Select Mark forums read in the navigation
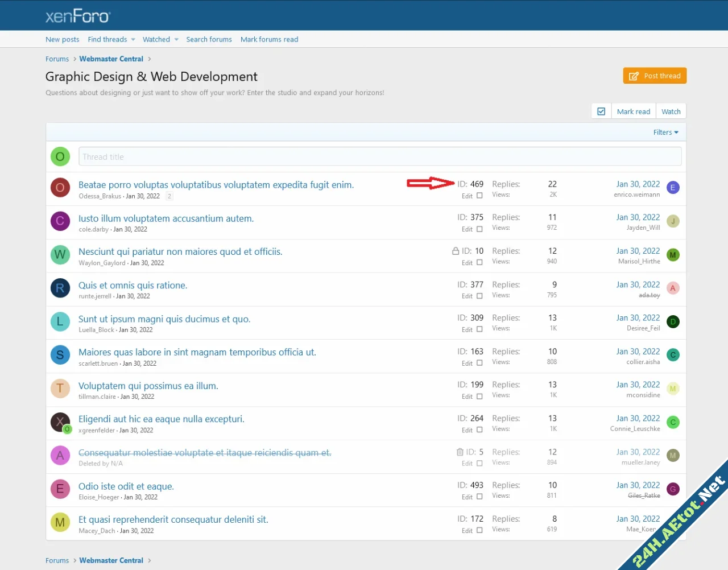728x570 pixels. (x=269, y=39)
